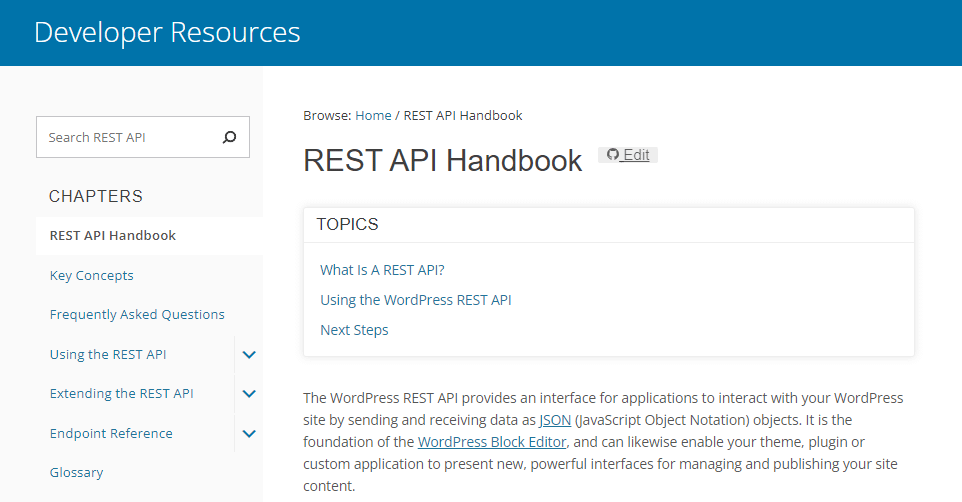The width and height of the screenshot is (962, 502).
Task: Jump to What Is A REST API? topic
Action: (382, 270)
